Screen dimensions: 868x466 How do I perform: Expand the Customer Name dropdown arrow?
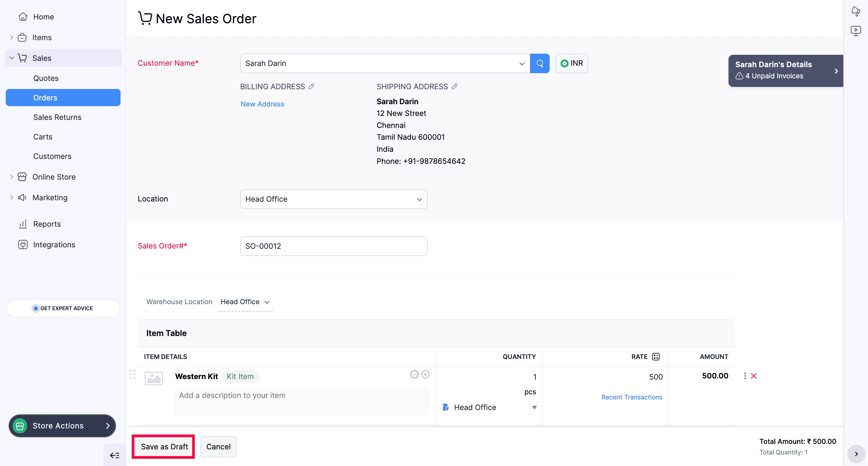point(521,63)
